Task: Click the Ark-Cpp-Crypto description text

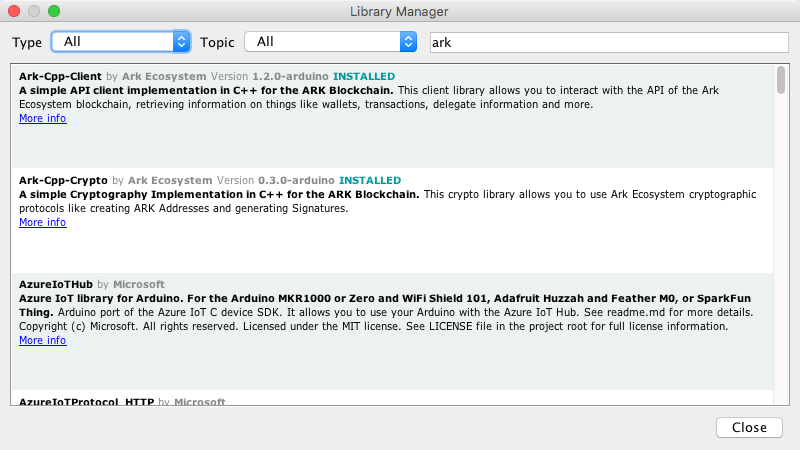Action: point(400,201)
